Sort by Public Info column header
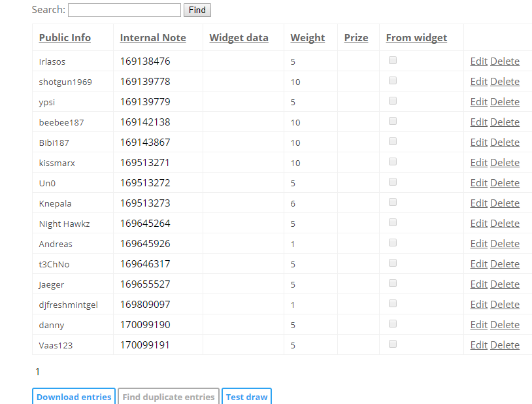Screen dimensions: 532x404 click(x=65, y=38)
